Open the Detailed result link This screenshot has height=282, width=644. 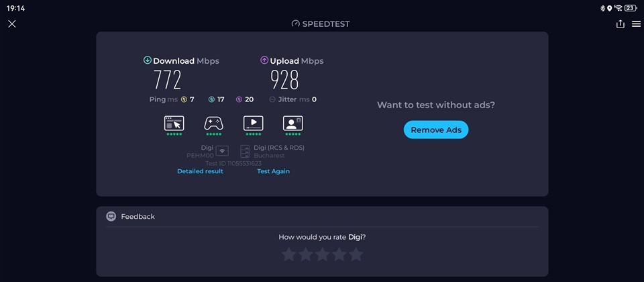pos(200,171)
